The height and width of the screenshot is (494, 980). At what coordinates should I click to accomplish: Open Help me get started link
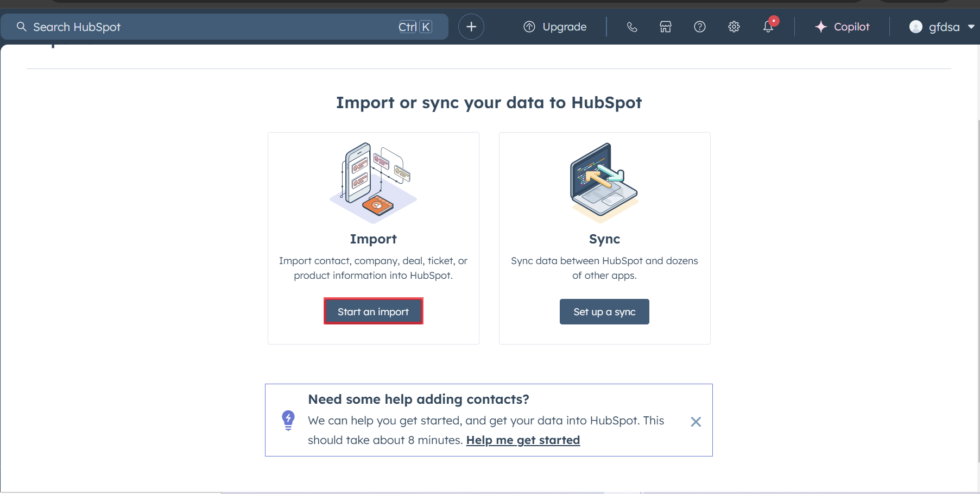click(523, 440)
